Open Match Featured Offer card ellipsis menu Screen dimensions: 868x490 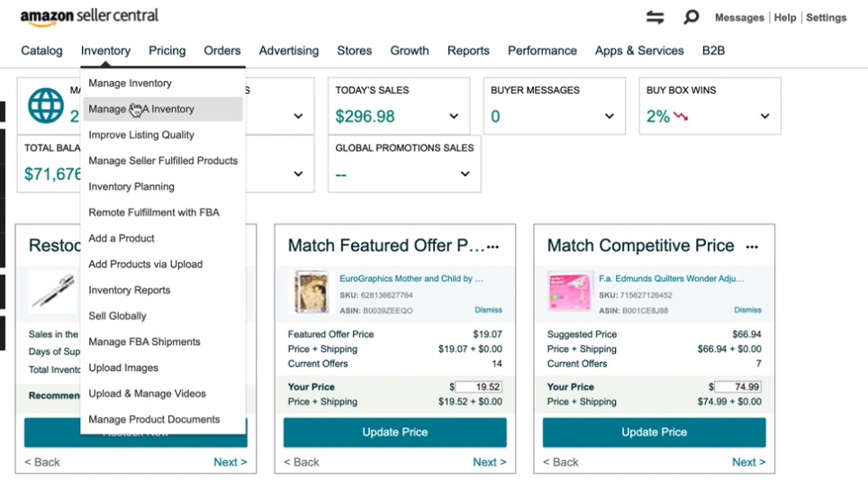click(493, 247)
